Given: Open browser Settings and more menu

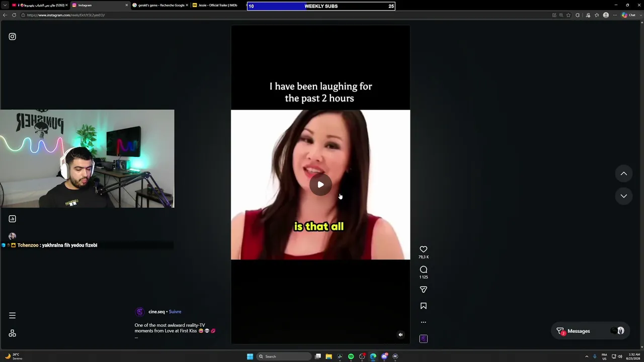Looking at the screenshot, I should 615,15.
